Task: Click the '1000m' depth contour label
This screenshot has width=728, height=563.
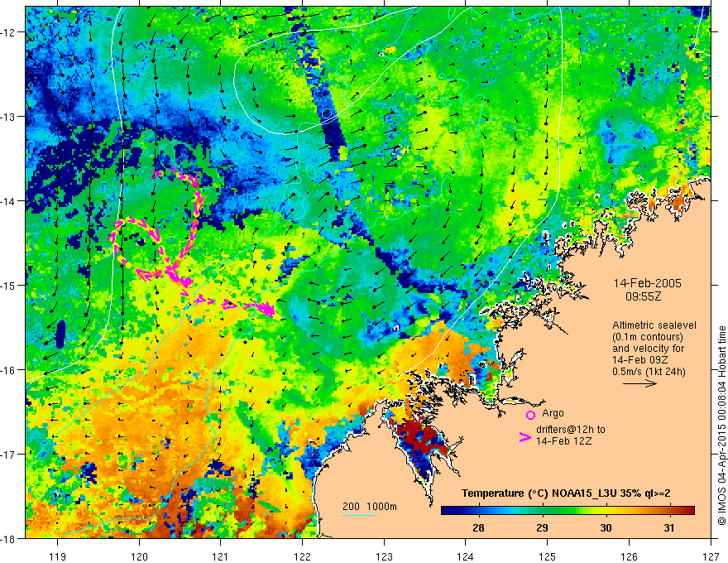Action: [381, 507]
